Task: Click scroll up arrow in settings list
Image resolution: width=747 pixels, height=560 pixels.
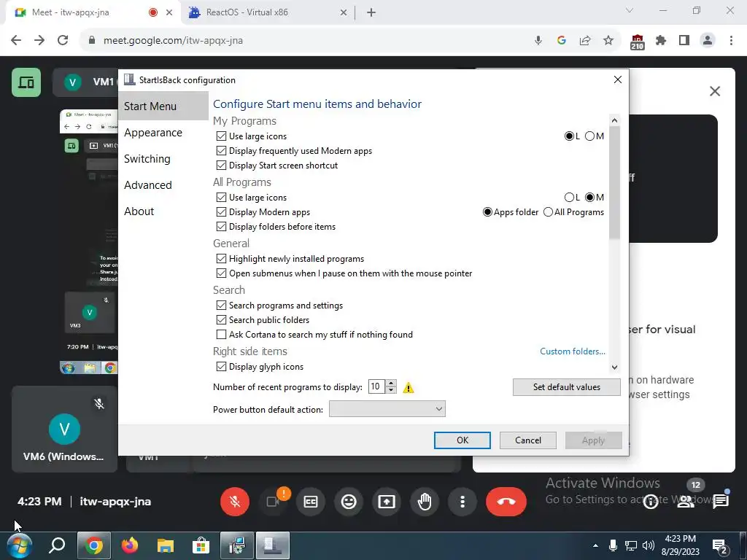Action: click(x=614, y=120)
